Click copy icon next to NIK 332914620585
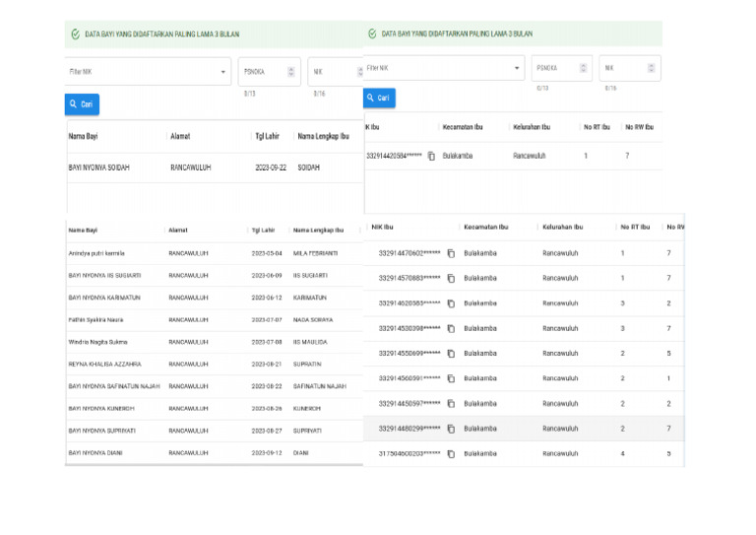The width and height of the screenshot is (756, 535). [x=451, y=303]
